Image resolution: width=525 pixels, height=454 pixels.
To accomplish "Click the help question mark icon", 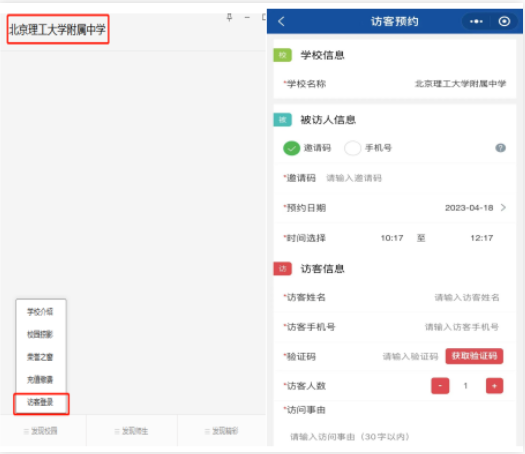I will coord(501,148).
